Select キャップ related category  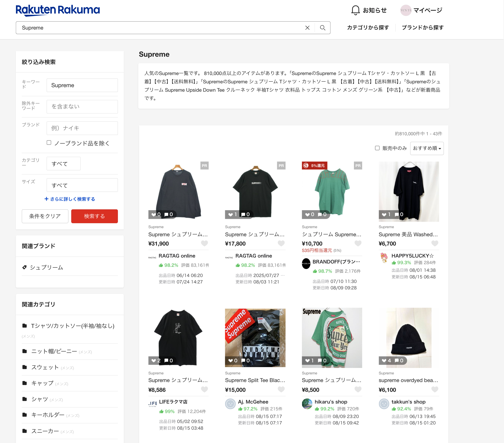tap(42, 383)
